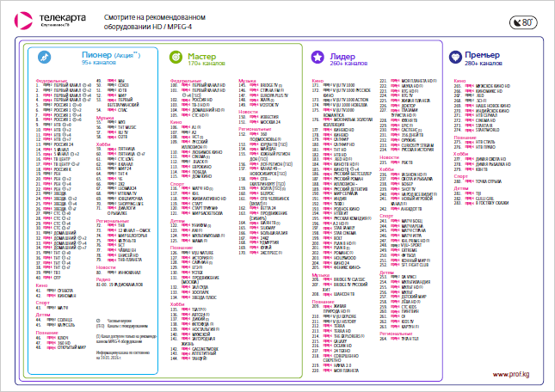Click the '280+ каналов' subtitle
This screenshot has width=555, height=392.
[484, 64]
